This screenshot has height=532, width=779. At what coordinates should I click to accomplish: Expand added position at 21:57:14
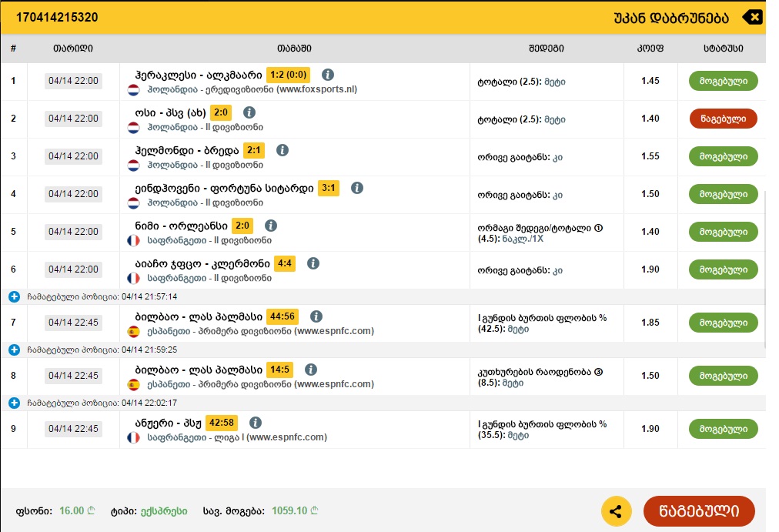(x=14, y=296)
